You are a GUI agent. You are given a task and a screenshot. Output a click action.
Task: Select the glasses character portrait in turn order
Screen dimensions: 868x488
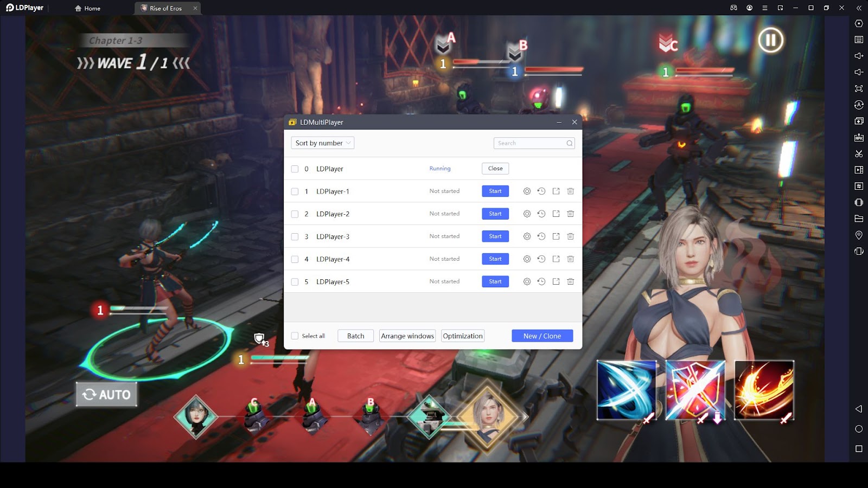[x=196, y=416]
